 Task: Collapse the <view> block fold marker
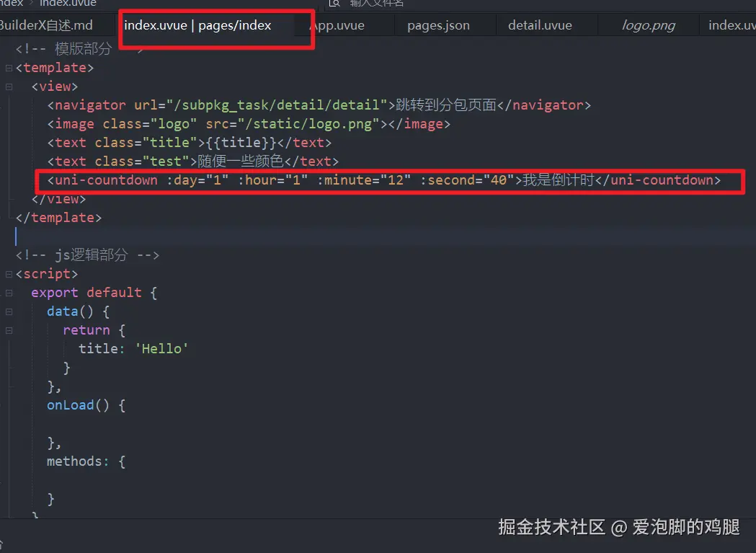tap(9, 87)
